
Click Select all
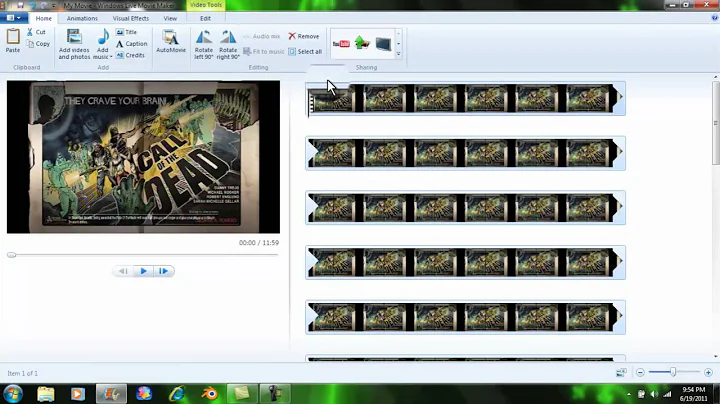[305, 51]
